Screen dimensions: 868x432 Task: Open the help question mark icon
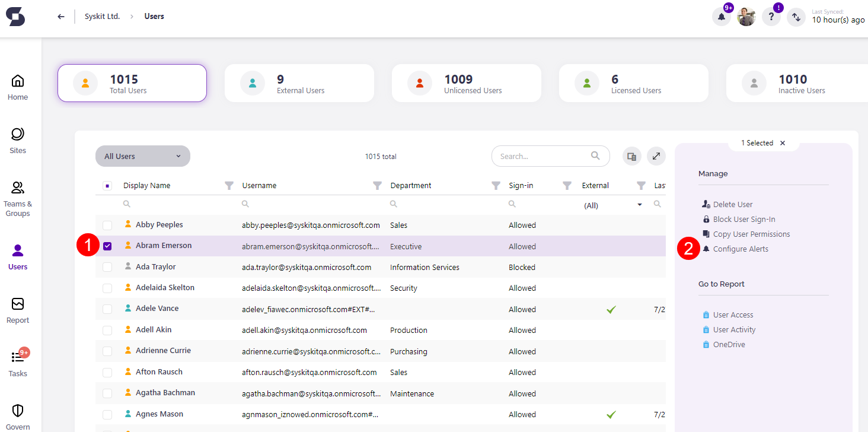tap(771, 16)
